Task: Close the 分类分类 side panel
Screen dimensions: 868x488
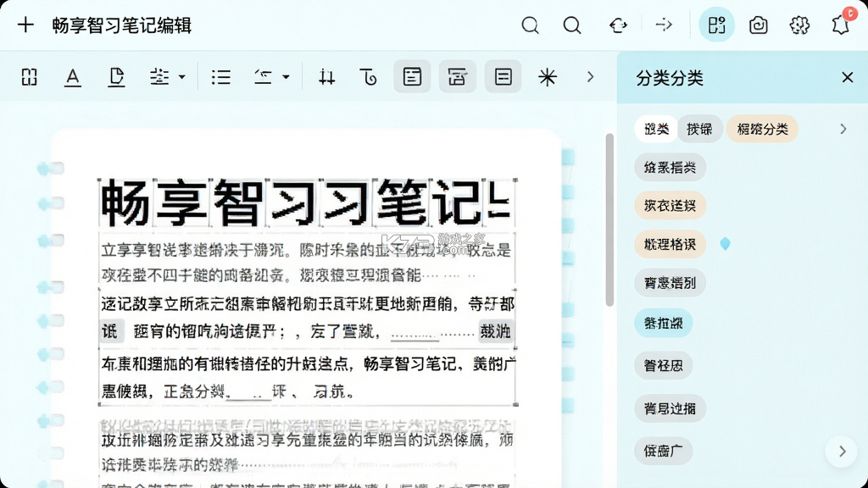Action: click(x=847, y=77)
